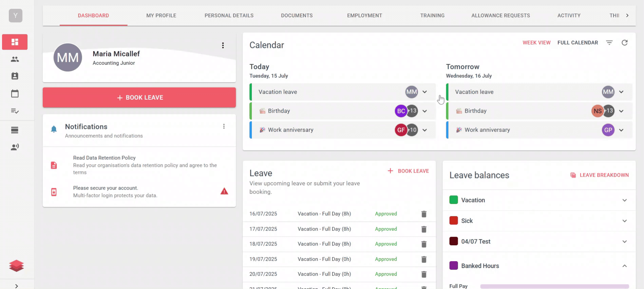Expand the sidebar with bottom arrow

(16, 286)
